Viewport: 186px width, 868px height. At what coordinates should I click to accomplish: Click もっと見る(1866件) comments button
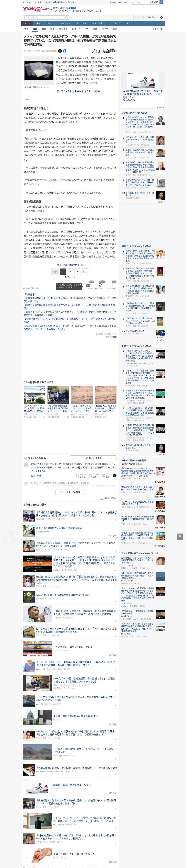coord(70,492)
